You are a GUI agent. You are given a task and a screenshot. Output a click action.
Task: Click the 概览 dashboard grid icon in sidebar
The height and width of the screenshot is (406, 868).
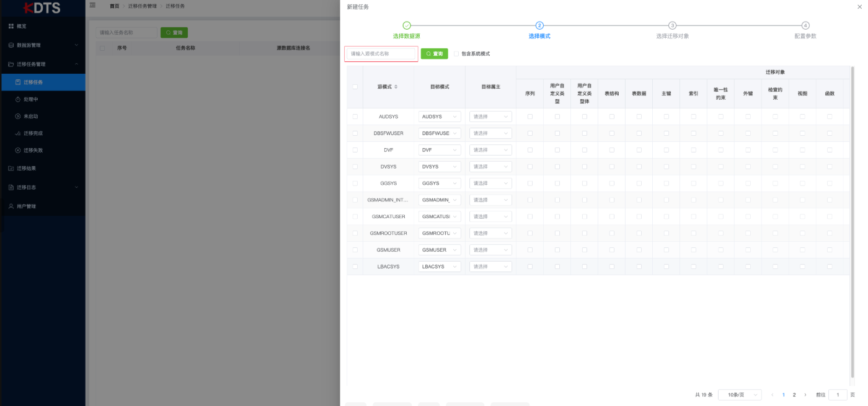tap(11, 26)
